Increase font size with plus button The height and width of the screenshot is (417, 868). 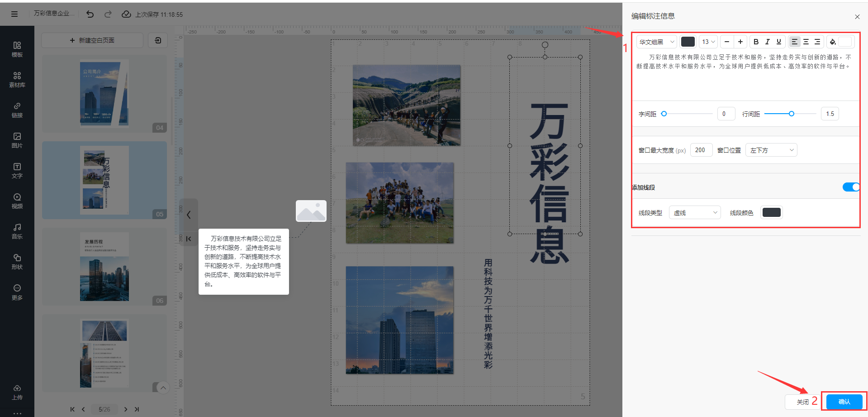coord(740,42)
